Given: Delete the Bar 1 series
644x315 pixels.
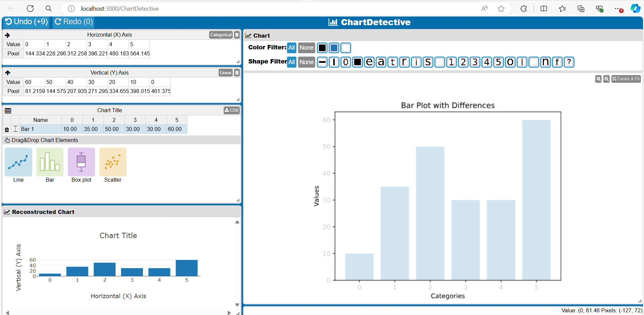Looking at the screenshot, I should (x=7, y=129).
